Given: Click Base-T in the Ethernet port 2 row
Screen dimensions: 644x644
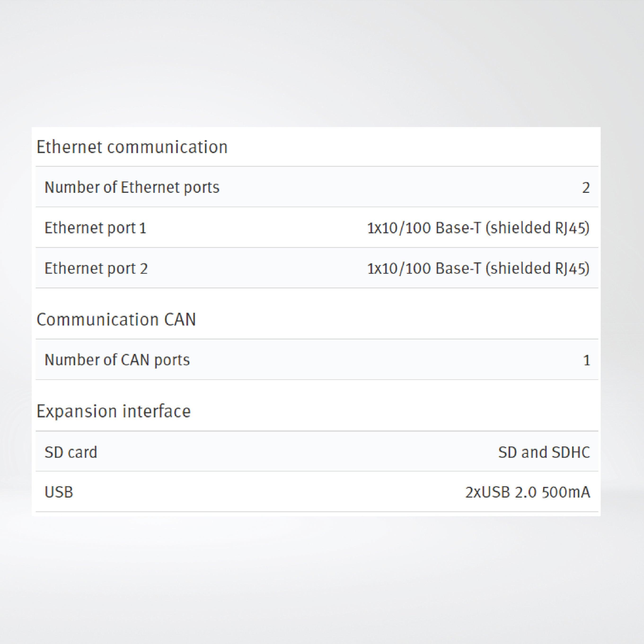Looking at the screenshot, I should 458,268.
